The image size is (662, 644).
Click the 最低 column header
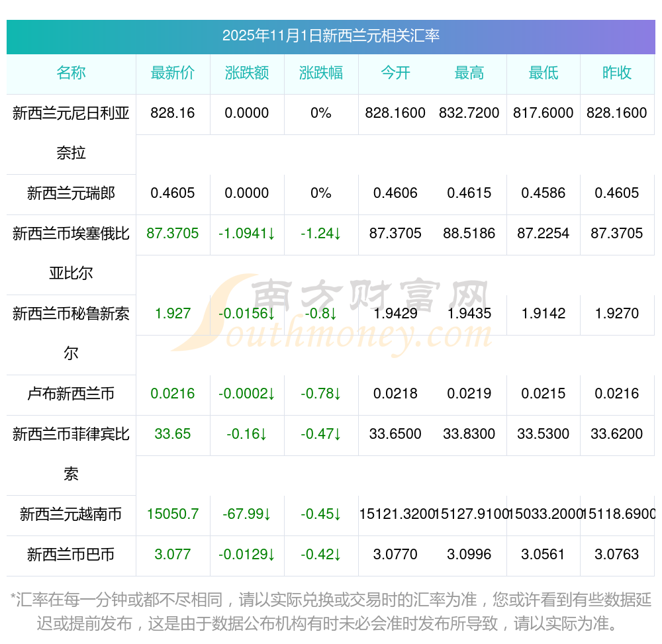tap(544, 73)
